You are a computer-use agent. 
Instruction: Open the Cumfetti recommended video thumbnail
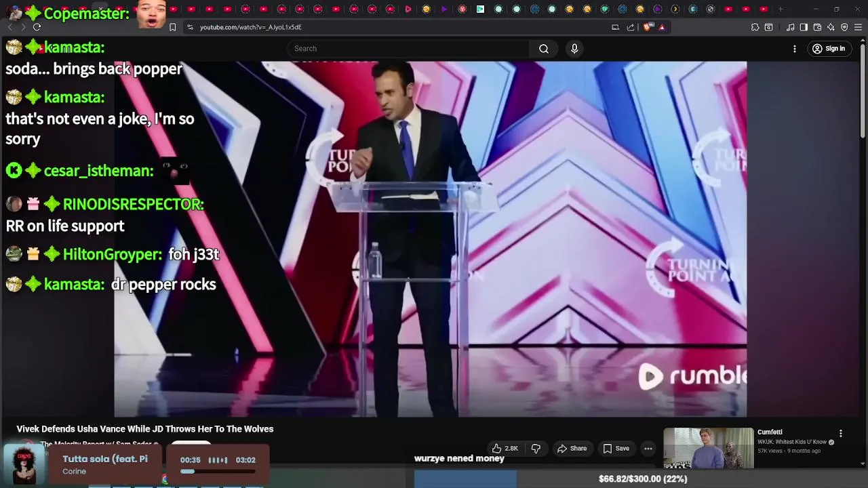tap(708, 448)
